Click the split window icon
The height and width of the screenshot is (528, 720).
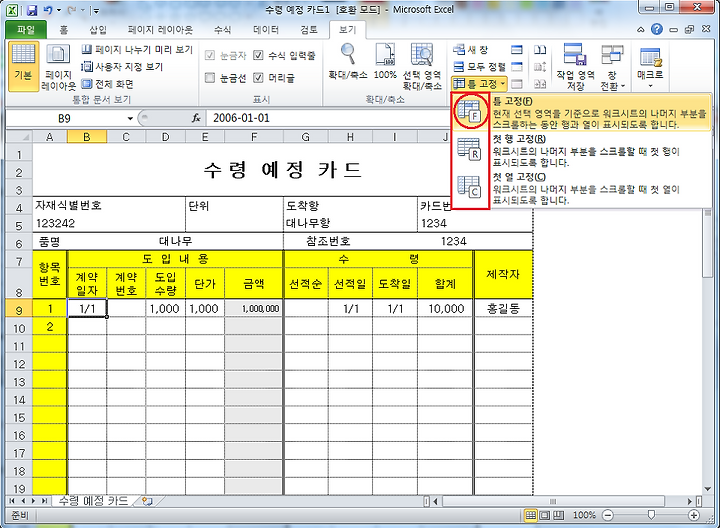tap(517, 50)
